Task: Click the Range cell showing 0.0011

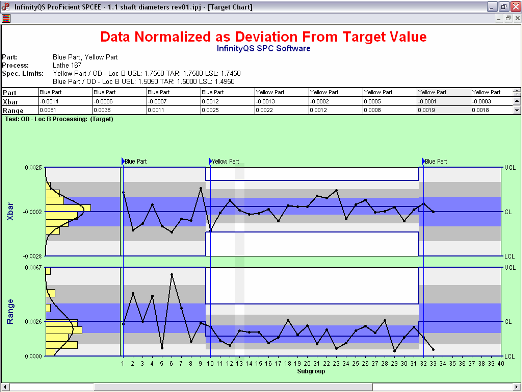Action: [x=173, y=110]
